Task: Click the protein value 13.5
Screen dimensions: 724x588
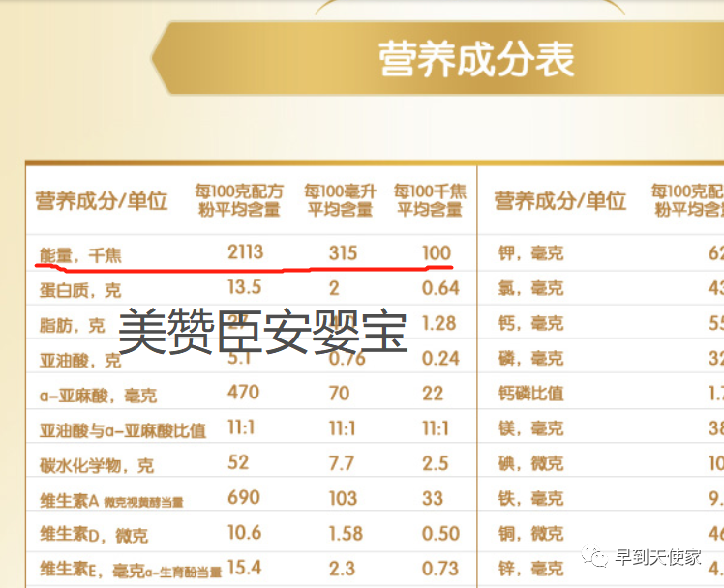Action: 244,287
